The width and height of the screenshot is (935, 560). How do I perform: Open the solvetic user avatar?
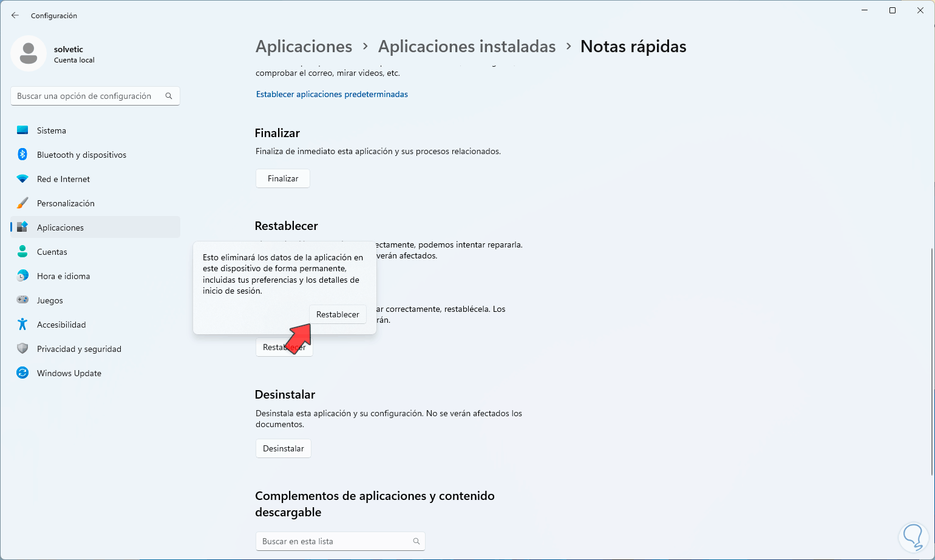(x=29, y=53)
